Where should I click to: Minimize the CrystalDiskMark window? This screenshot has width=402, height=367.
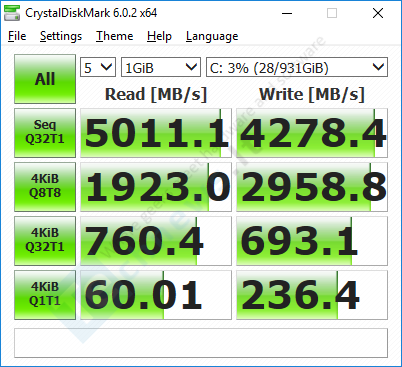click(x=287, y=13)
